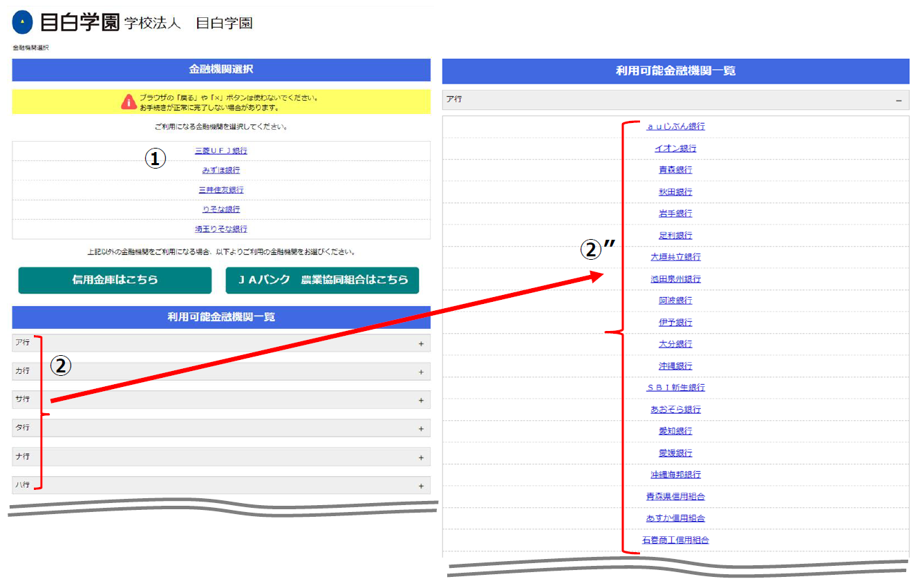Click the red warning icon in yellow banner
This screenshot has height=588, width=920.
[129, 102]
